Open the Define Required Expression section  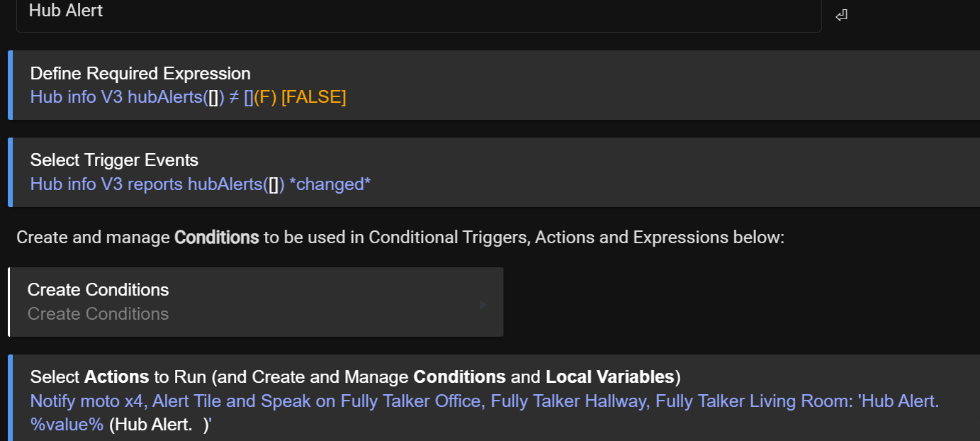tap(140, 74)
